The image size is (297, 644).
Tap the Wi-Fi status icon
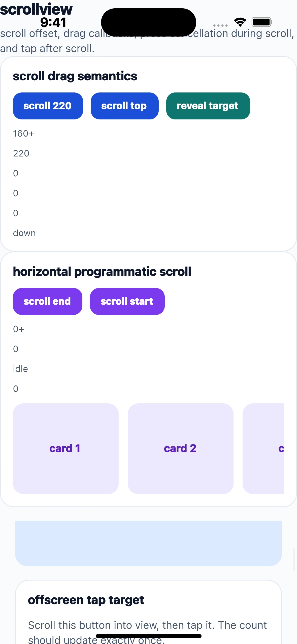[x=240, y=22]
